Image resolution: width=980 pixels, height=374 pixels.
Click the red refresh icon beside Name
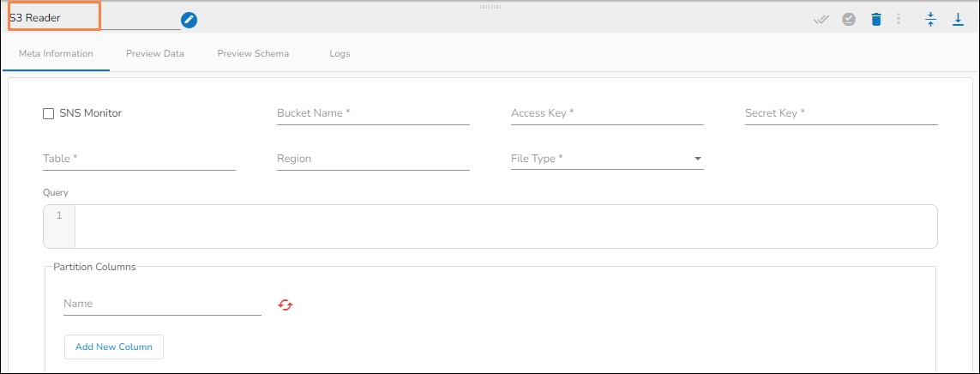tap(286, 305)
